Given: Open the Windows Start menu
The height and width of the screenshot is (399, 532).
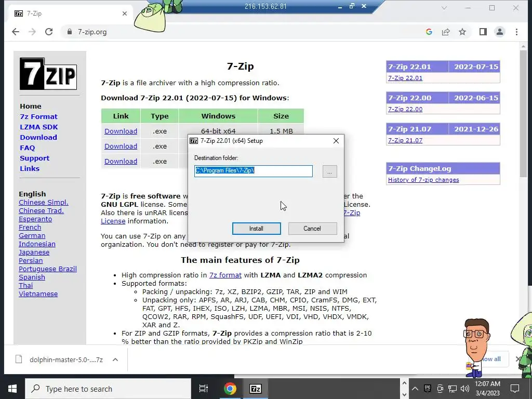Looking at the screenshot, I should pos(12,389).
